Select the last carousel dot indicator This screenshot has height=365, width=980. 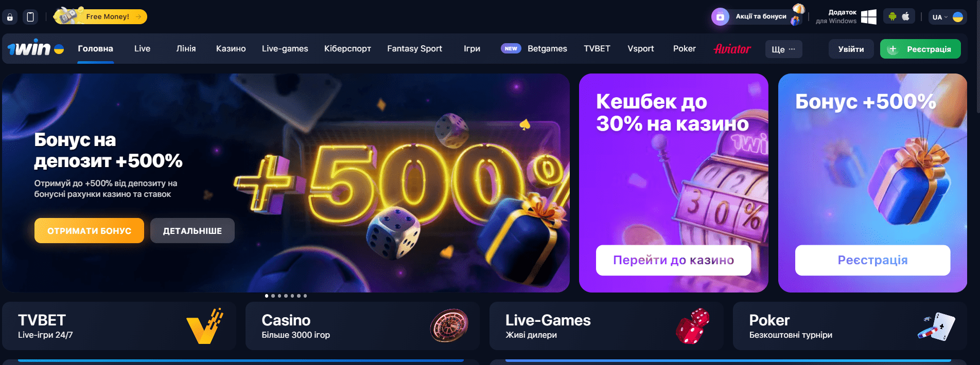[x=305, y=296]
